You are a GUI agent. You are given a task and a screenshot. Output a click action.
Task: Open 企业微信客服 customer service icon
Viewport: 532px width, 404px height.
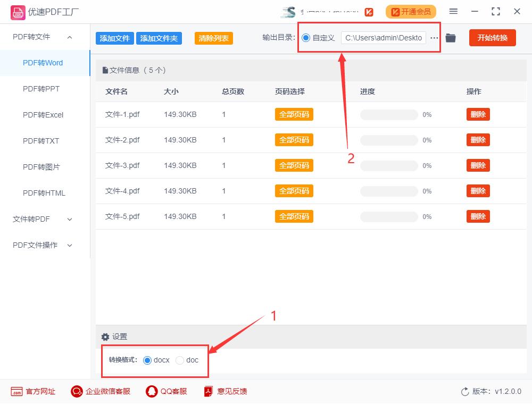[77, 391]
